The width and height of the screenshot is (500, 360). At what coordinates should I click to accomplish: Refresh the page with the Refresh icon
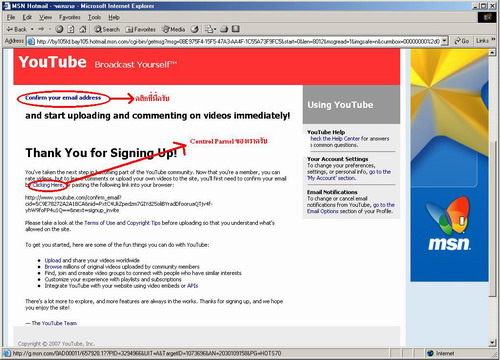(71, 29)
